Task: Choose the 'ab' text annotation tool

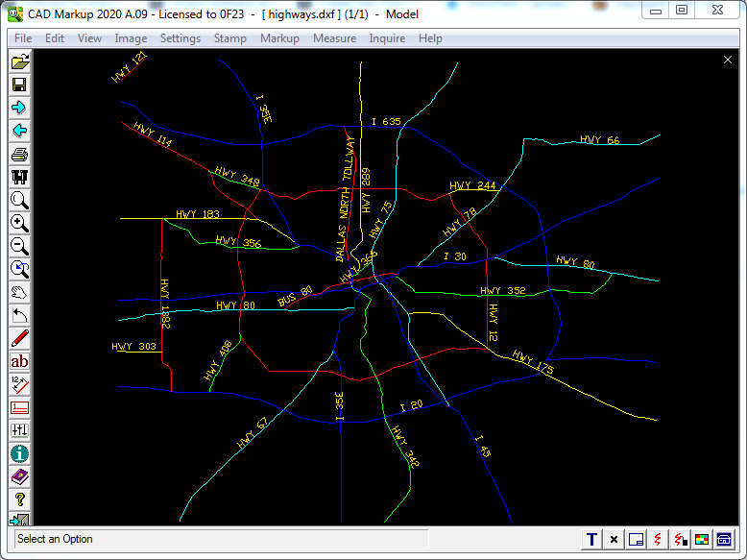Action: [x=19, y=362]
